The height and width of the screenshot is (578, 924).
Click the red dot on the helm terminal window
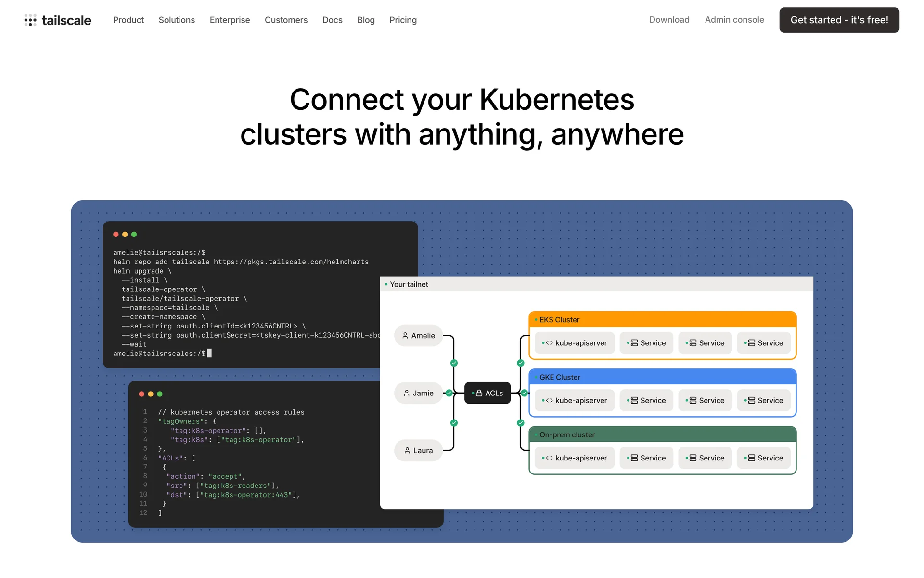tap(116, 235)
